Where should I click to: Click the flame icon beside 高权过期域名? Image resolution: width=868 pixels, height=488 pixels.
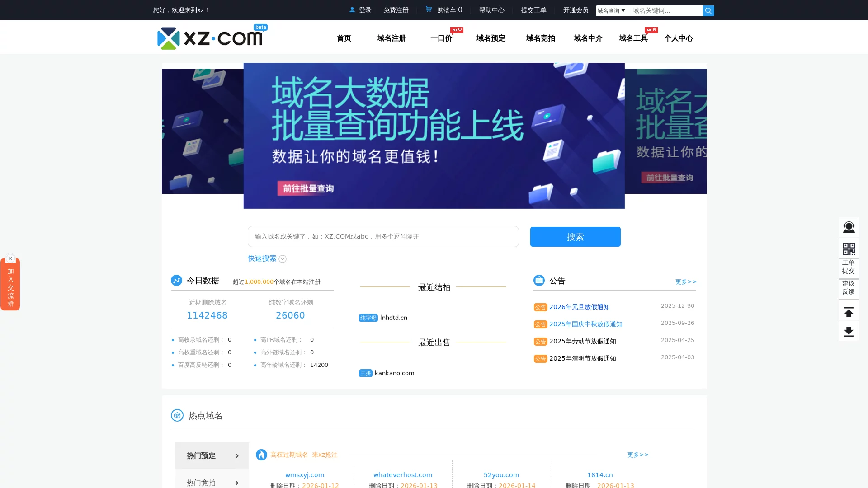[262, 455]
